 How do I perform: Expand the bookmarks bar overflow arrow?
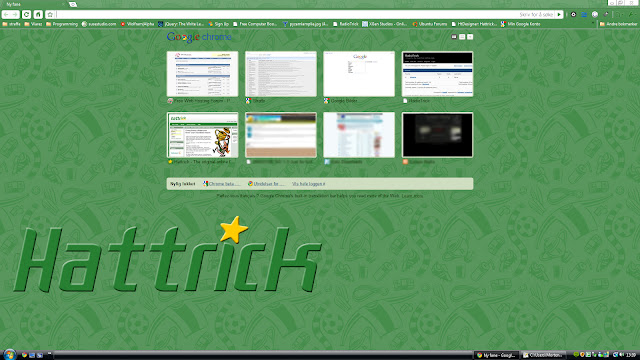coord(593,24)
